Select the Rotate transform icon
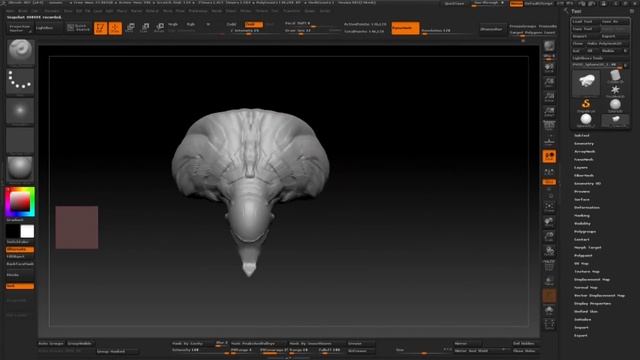The height and width of the screenshot is (360, 640). pos(160,28)
